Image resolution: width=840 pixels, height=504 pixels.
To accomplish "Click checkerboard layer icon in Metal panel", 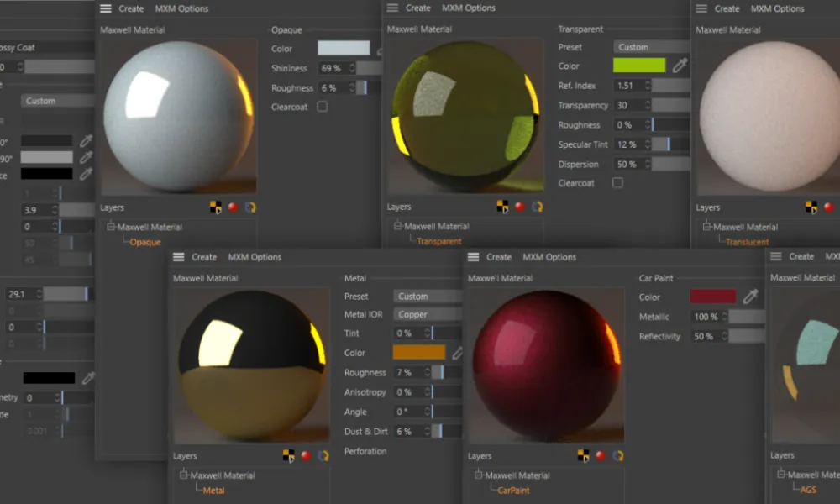I will [x=288, y=455].
